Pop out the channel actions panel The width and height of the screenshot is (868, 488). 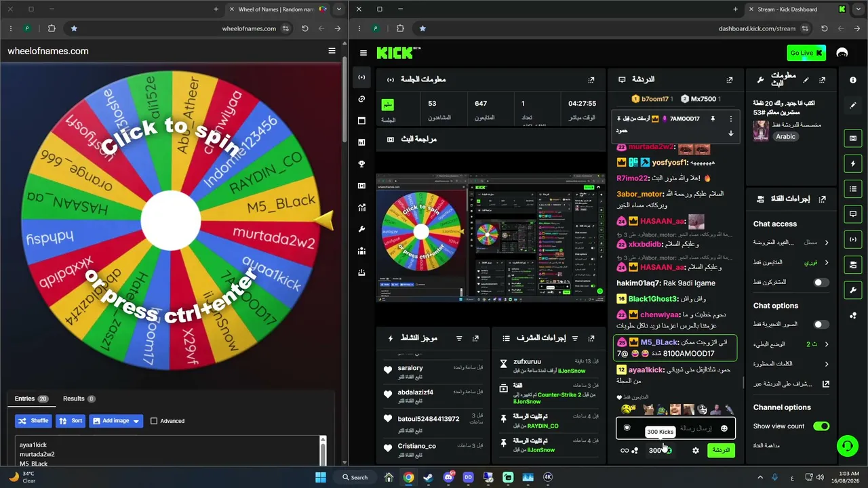point(823,199)
